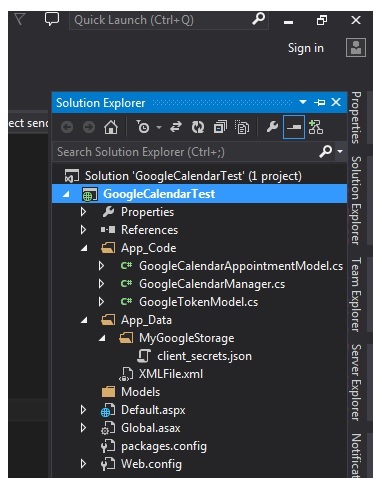Click the Sign in link
Viewport: 374px width, 478px height.
306,48
